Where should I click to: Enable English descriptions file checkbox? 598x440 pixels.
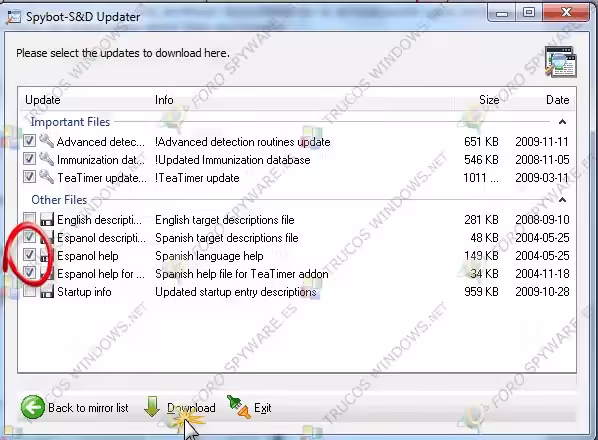click(29, 219)
